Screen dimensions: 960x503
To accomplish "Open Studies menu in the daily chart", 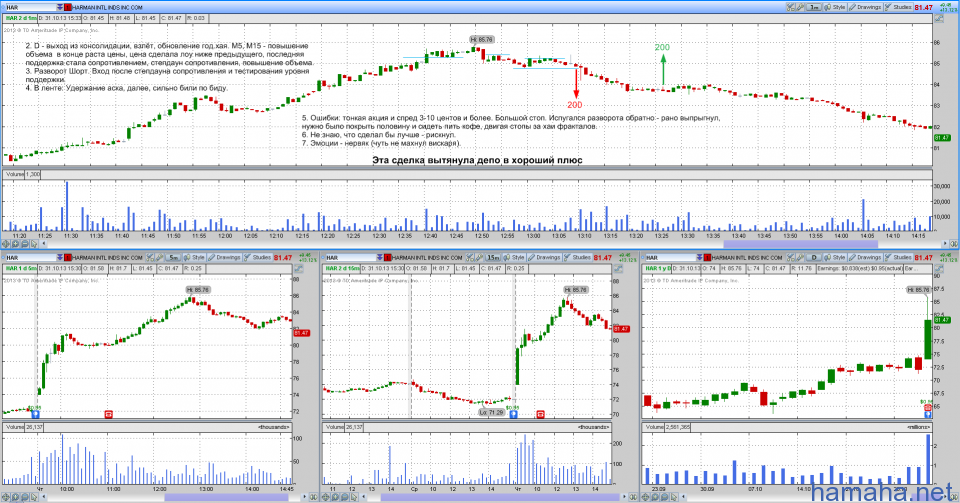I will (x=898, y=257).
